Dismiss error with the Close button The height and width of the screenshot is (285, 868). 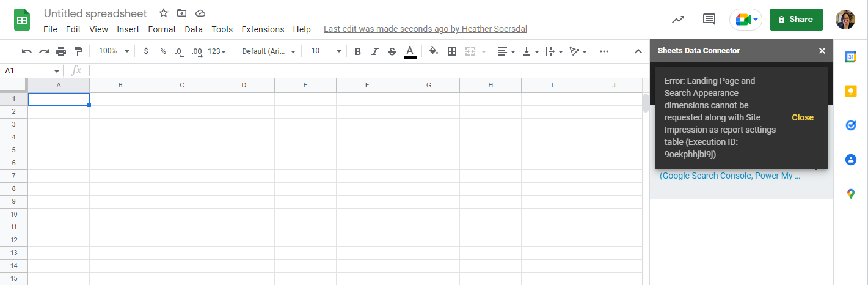[802, 117]
